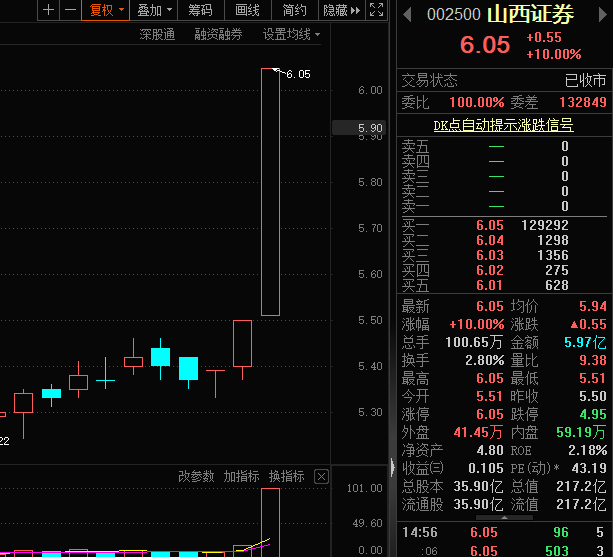
Task: Click the 卖一 order row
Action: coord(504,206)
